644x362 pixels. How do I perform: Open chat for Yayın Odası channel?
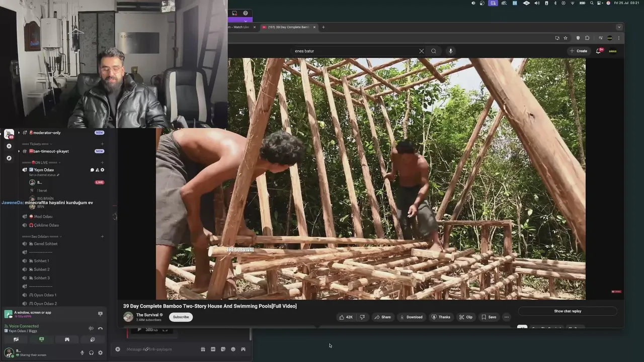point(92,170)
